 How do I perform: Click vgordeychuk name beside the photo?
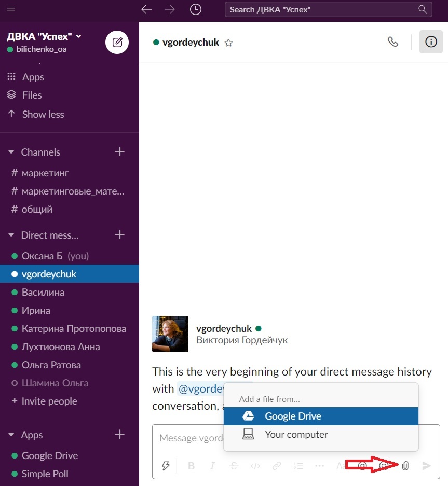[224, 328]
